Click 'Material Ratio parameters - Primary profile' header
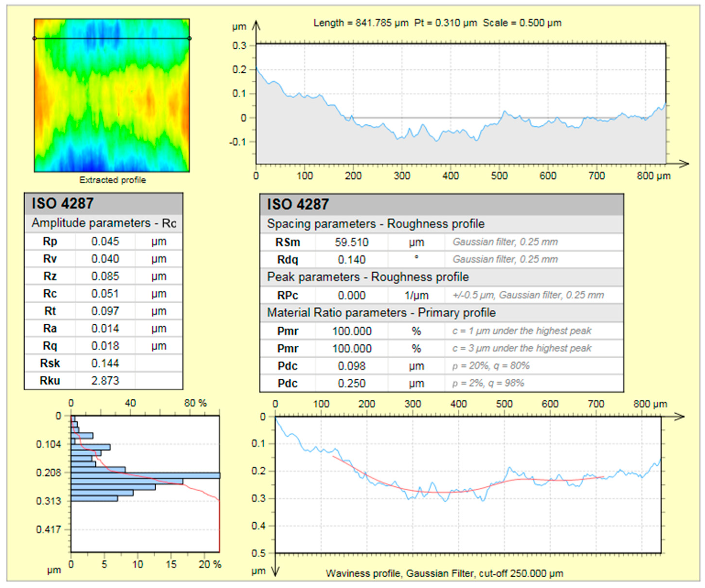705x588 pixels. point(381,312)
